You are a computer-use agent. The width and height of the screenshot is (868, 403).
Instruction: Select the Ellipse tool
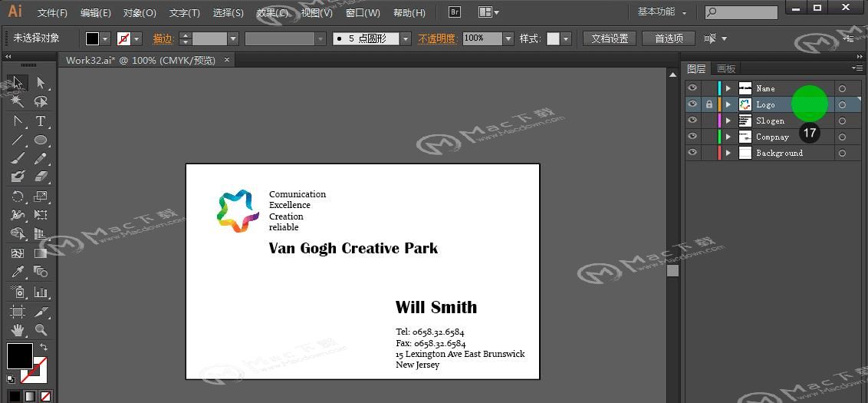[41, 140]
